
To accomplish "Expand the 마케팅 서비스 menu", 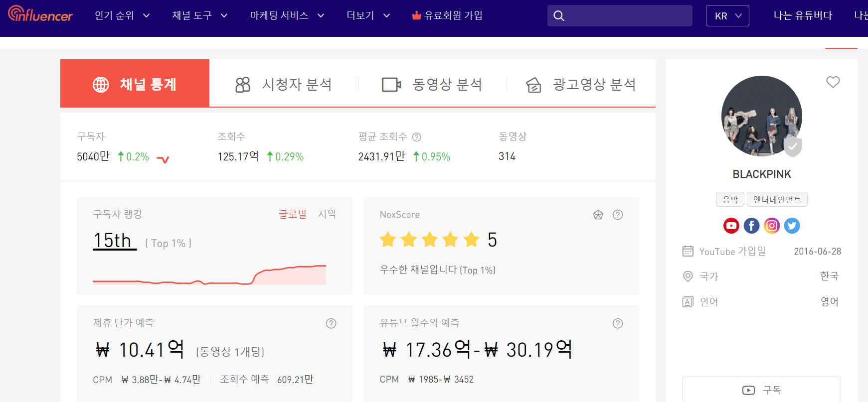I will (287, 15).
